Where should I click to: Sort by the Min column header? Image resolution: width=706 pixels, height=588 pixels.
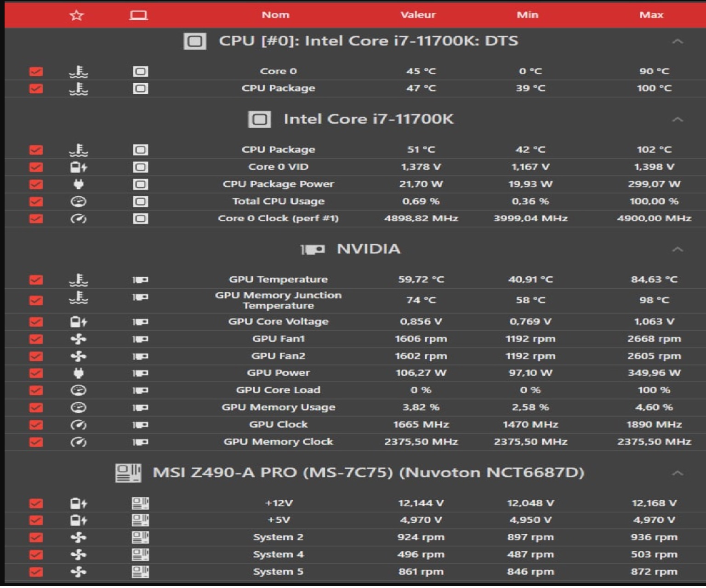click(x=527, y=15)
